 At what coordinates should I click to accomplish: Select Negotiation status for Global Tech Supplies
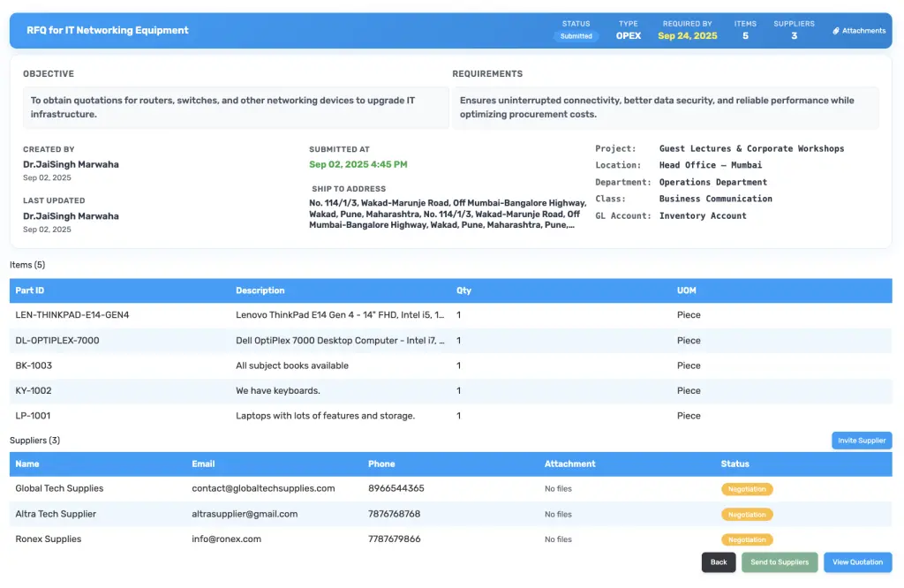(747, 489)
